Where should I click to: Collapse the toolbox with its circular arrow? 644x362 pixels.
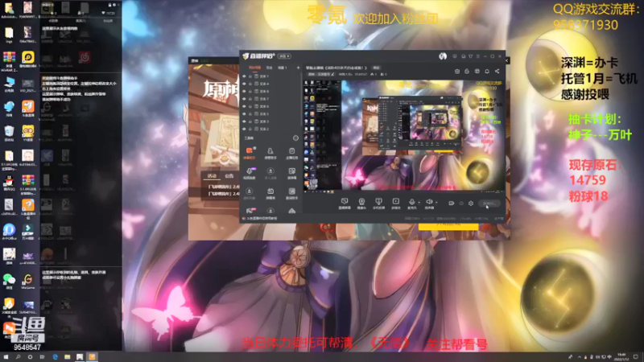[x=295, y=138]
